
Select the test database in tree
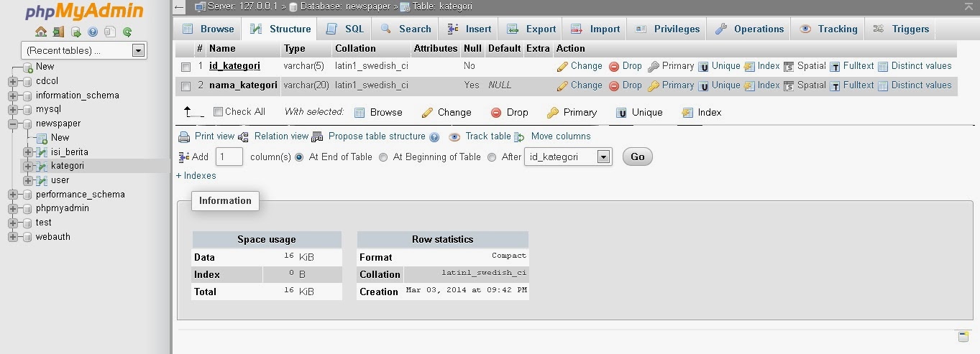pos(44,223)
